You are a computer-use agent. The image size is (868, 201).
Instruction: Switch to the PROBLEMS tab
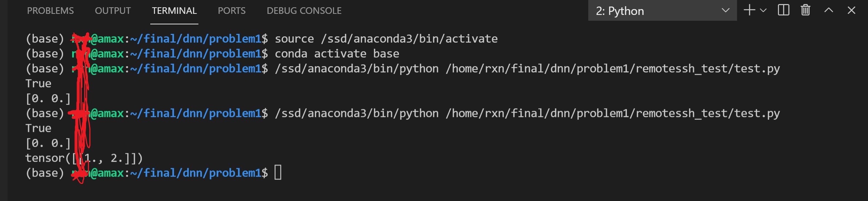(50, 11)
